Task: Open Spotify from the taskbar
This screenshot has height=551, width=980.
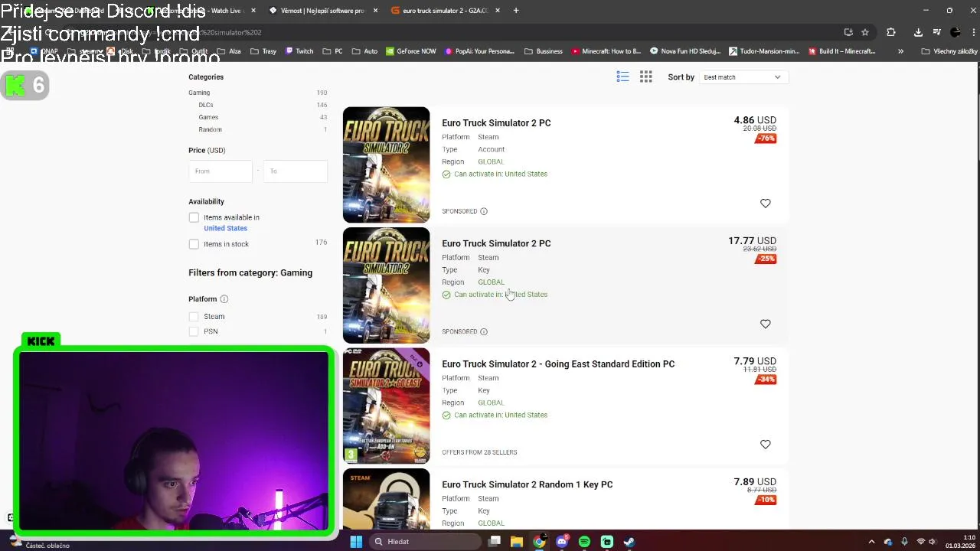Action: click(584, 542)
